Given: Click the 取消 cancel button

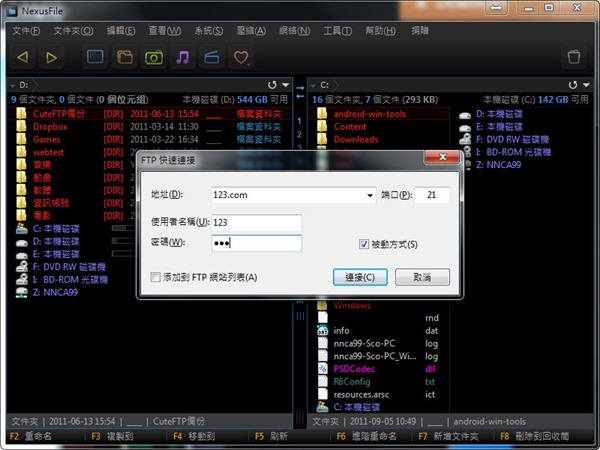Looking at the screenshot, I should [x=422, y=277].
